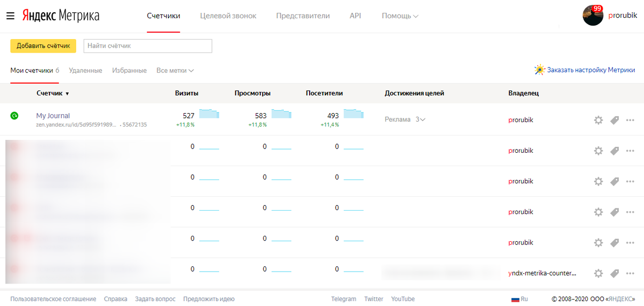Image resolution: width=644 pixels, height=306 pixels.
Task: Open the Twitter footer link
Action: coord(374,299)
